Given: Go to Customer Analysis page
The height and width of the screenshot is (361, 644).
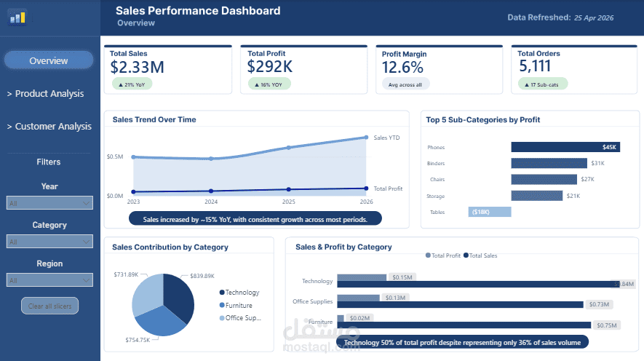Looking at the screenshot, I should (49, 127).
